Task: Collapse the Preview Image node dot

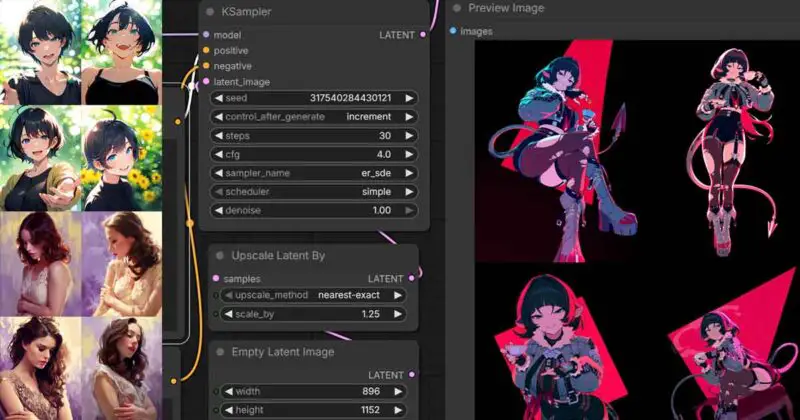Action: click(457, 8)
